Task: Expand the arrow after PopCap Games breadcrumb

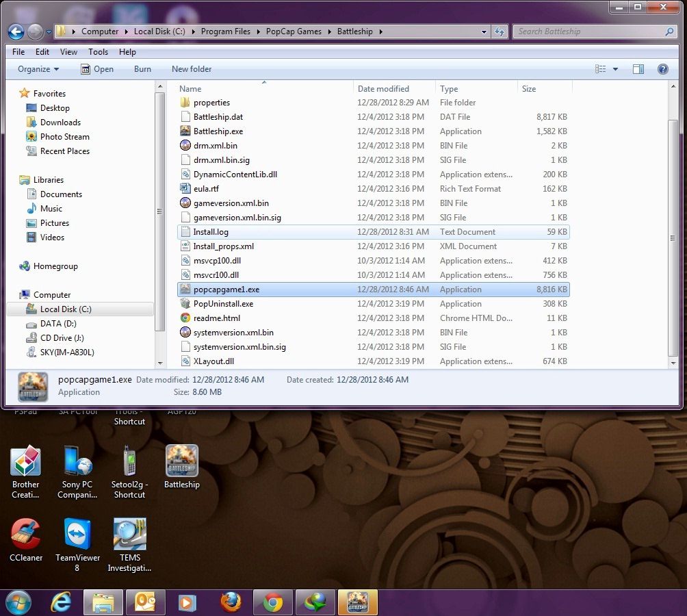Action: tap(329, 31)
